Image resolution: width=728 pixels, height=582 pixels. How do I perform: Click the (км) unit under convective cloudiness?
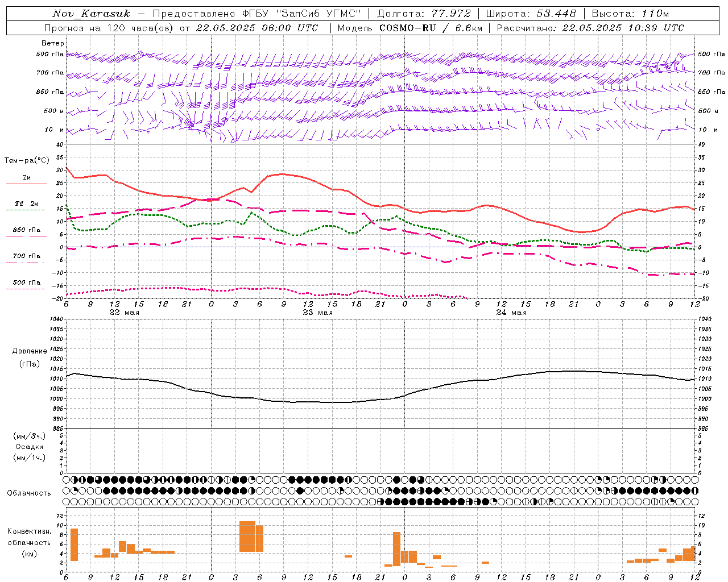coord(29,554)
